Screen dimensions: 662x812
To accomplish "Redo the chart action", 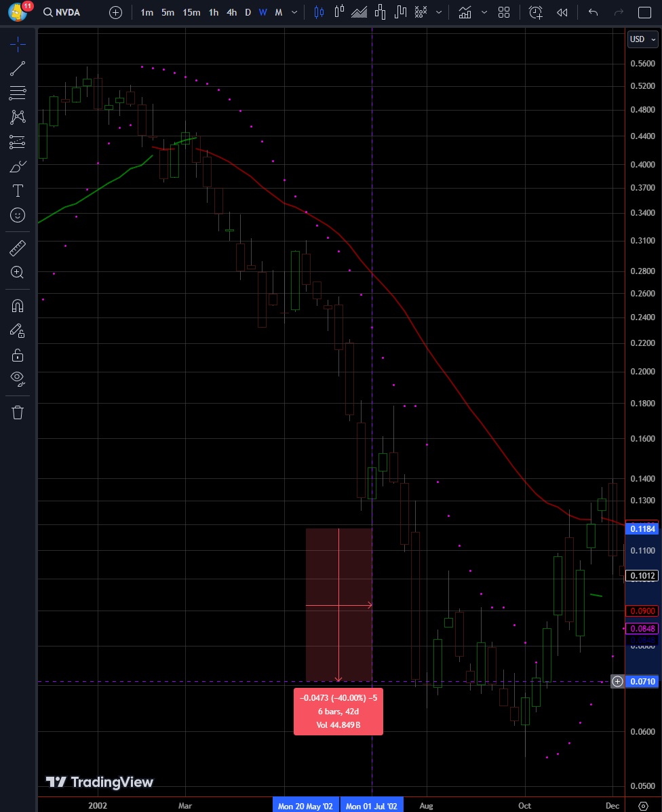I will pyautogui.click(x=619, y=12).
